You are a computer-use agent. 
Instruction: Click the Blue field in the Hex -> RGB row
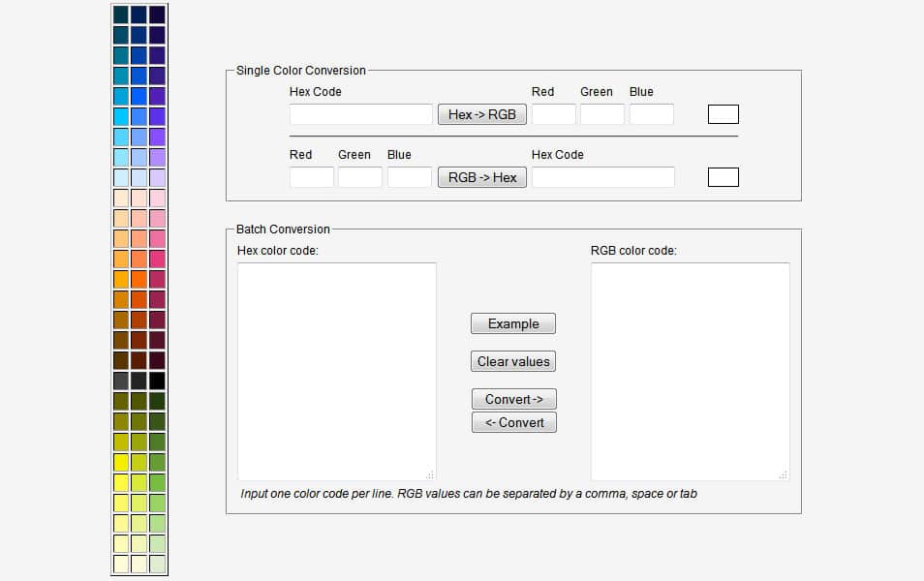coord(651,113)
